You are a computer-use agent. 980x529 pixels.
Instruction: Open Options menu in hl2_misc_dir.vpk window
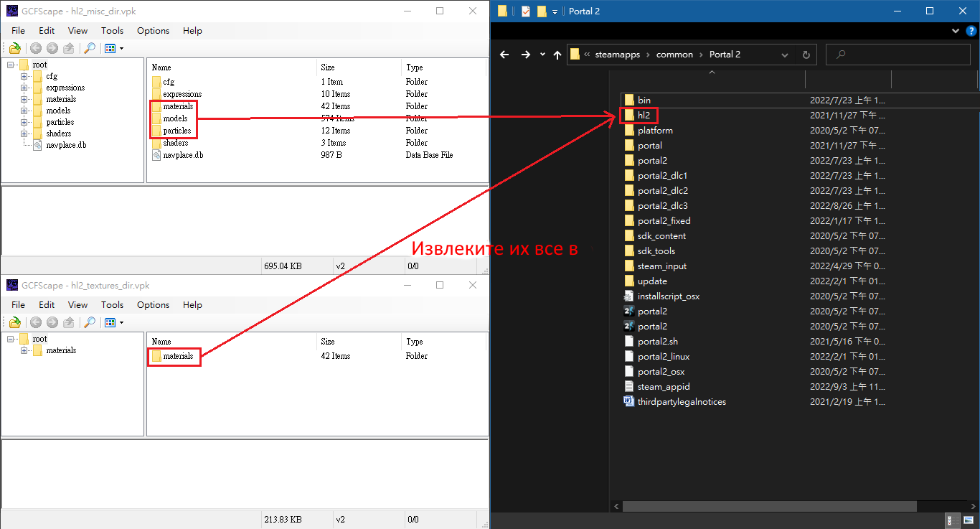pos(153,31)
